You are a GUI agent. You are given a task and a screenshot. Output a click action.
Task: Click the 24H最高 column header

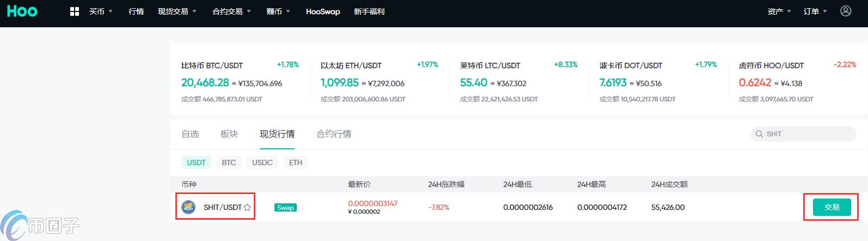591,184
